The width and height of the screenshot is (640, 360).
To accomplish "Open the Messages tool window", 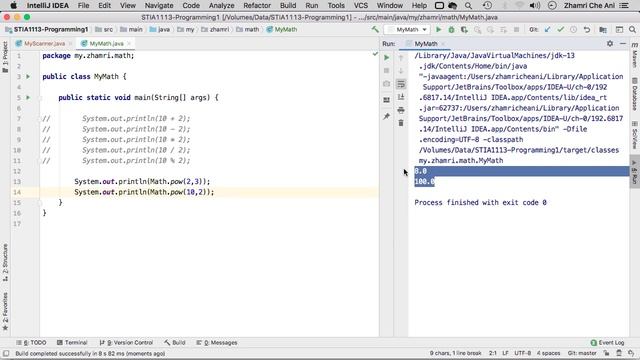I will click(217, 342).
